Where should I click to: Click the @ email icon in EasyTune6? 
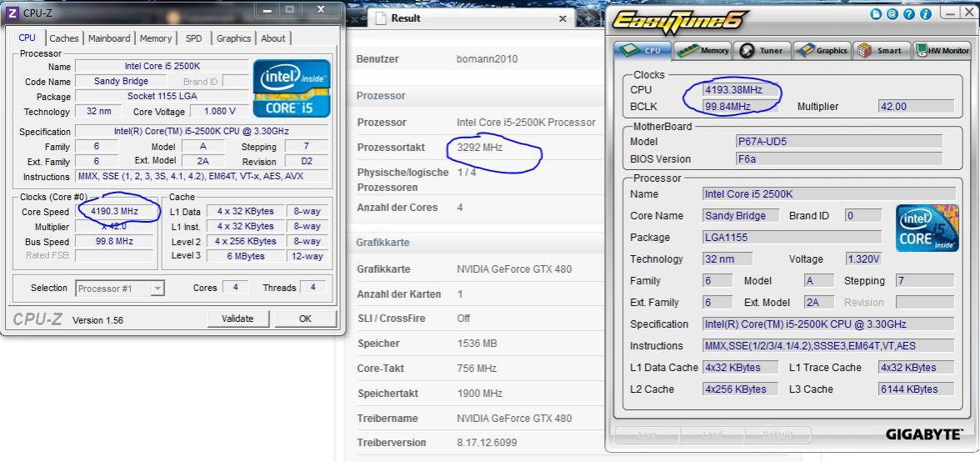893,13
